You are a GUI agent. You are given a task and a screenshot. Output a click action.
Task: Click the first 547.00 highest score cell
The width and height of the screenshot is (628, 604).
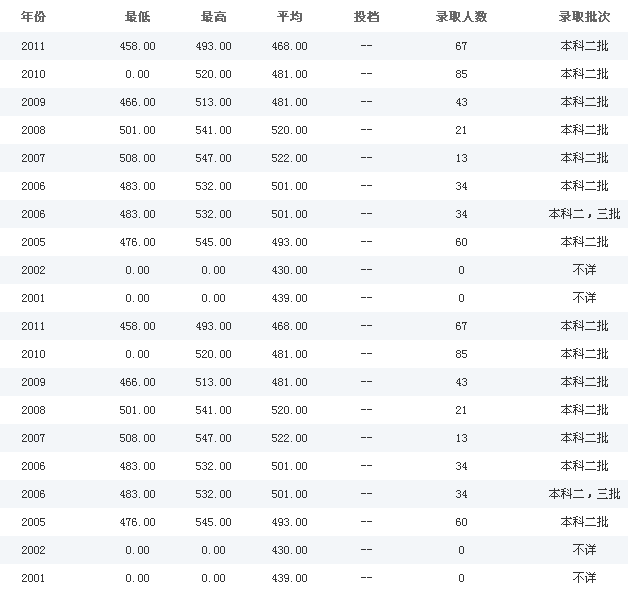point(213,158)
